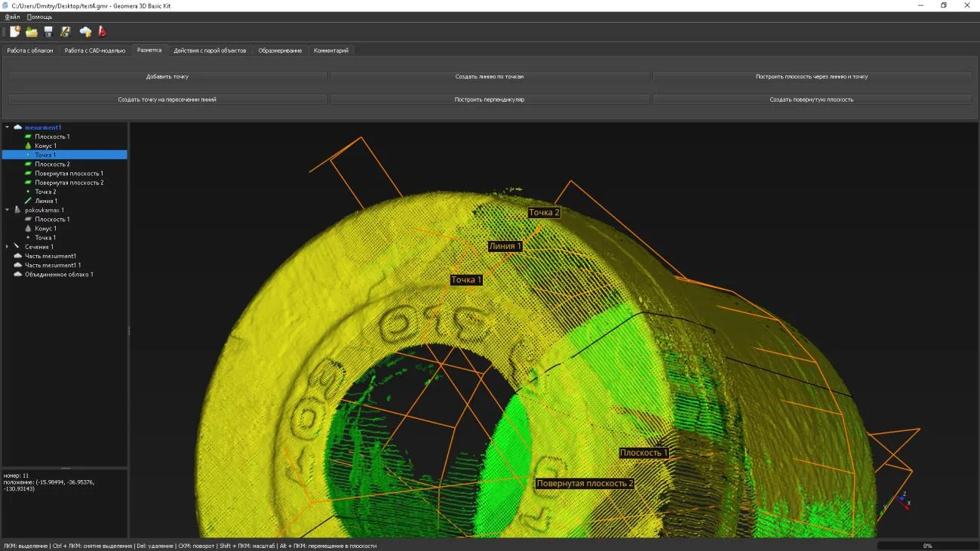
Task: Click the new project file icon
Action: (14, 32)
